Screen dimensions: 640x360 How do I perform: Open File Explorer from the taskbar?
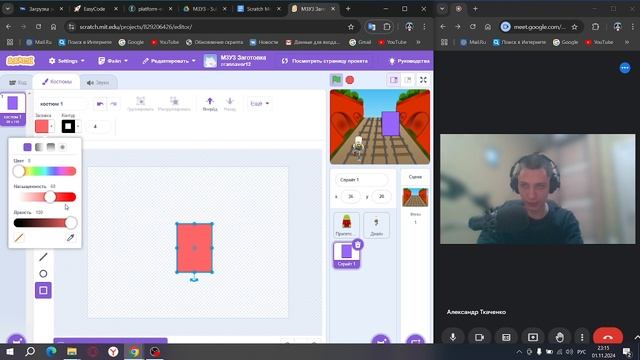pyautogui.click(x=72, y=351)
